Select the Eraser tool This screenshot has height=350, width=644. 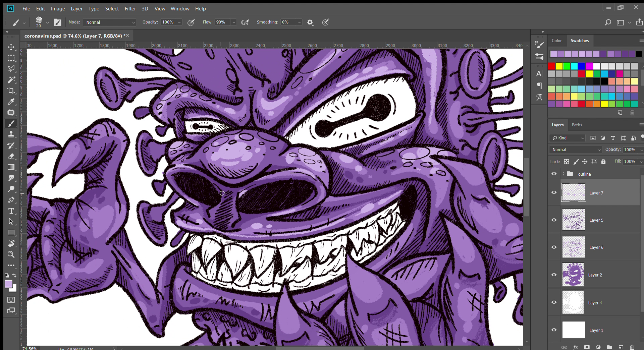coord(11,156)
